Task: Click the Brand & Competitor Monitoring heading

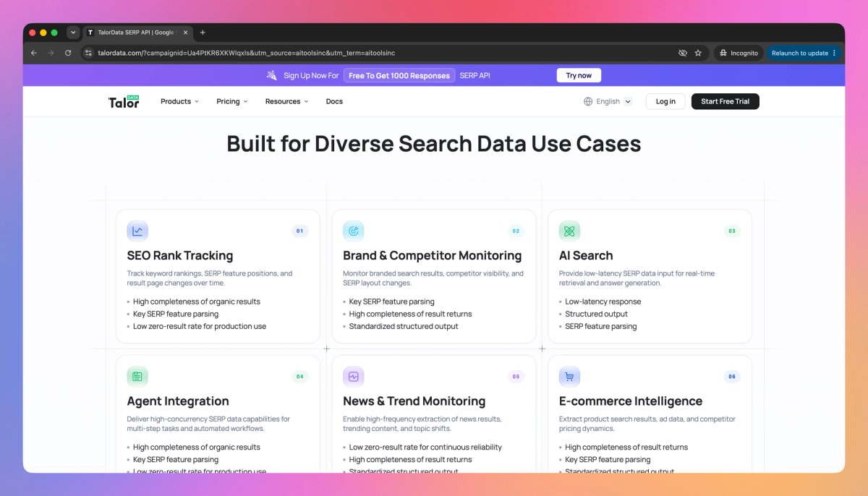Action: pyautogui.click(x=432, y=255)
